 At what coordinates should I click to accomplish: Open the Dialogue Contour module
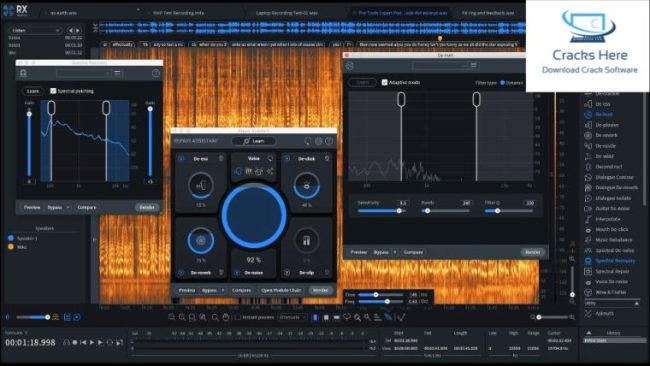pos(609,177)
